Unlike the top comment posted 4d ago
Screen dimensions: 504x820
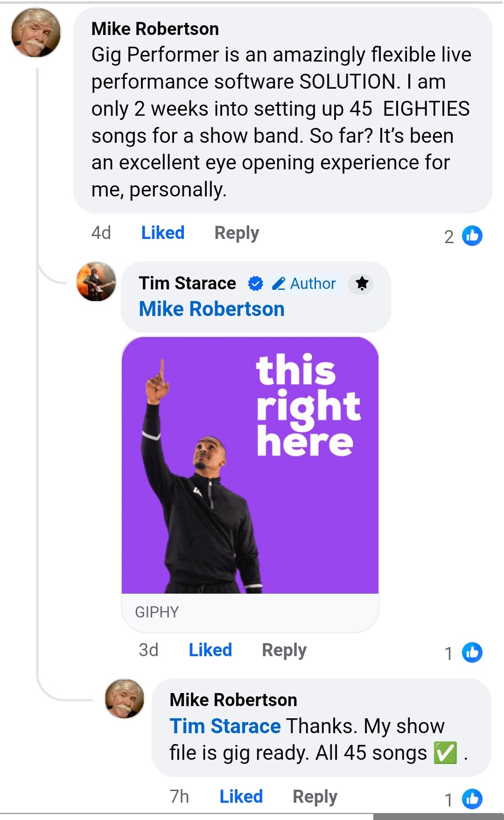(x=163, y=232)
